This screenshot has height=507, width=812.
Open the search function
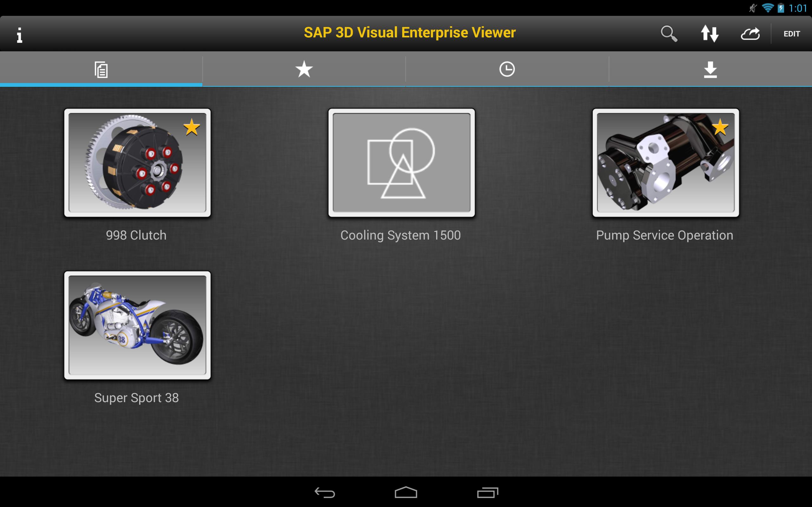click(x=669, y=34)
